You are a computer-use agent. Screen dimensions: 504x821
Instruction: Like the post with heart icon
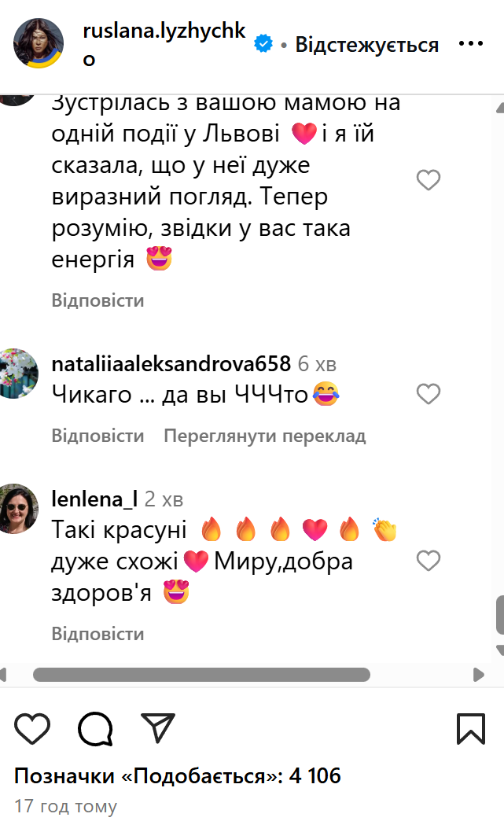click(x=32, y=728)
